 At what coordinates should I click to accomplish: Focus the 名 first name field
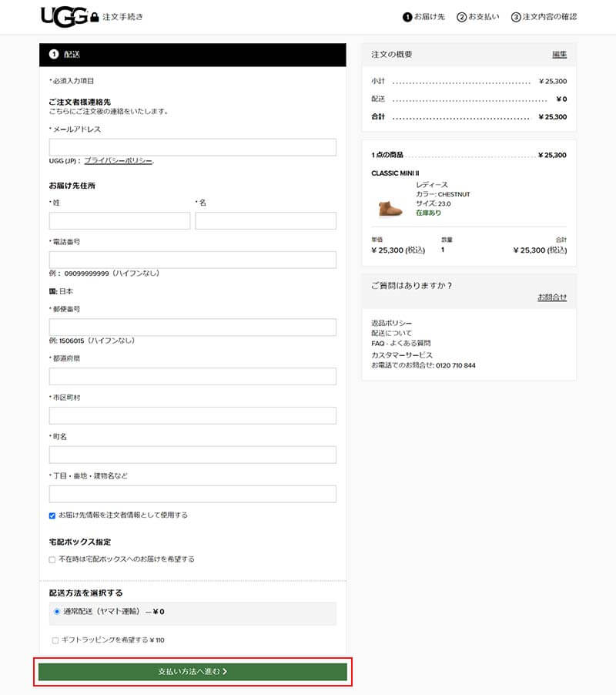coord(266,220)
